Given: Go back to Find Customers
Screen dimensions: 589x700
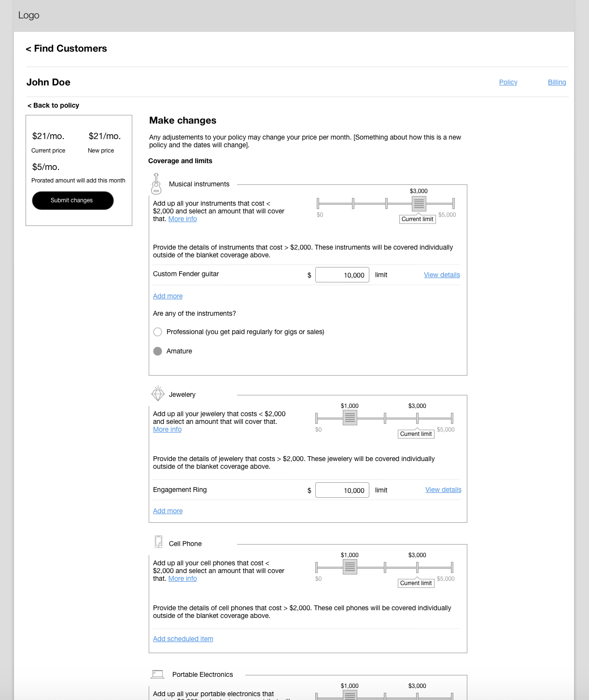Looking at the screenshot, I should tap(67, 49).
